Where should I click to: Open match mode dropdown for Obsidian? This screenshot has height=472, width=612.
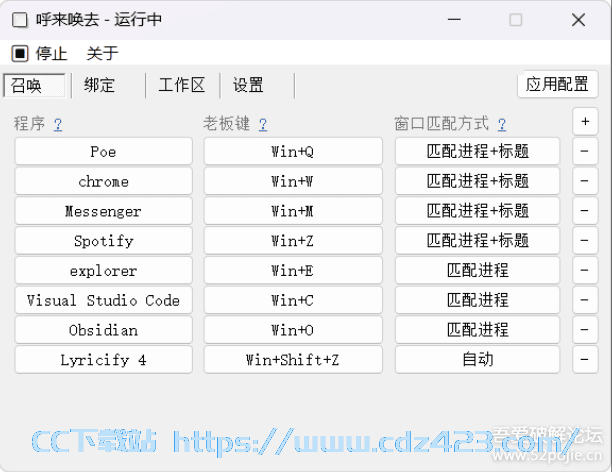pyautogui.click(x=477, y=330)
